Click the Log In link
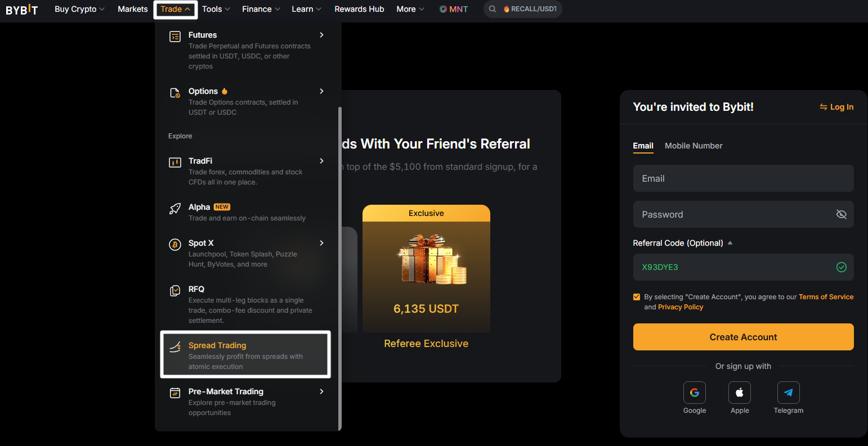Viewport: 868px width, 446px height. click(836, 107)
